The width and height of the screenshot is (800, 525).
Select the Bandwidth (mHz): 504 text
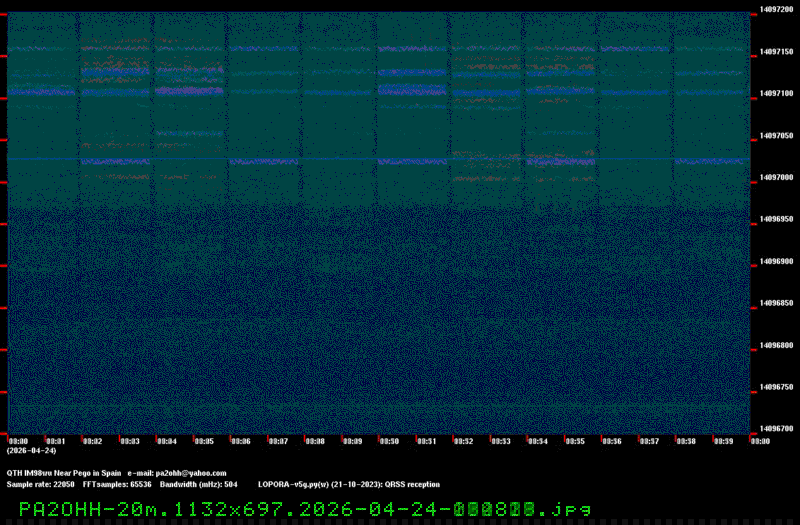[198, 484]
